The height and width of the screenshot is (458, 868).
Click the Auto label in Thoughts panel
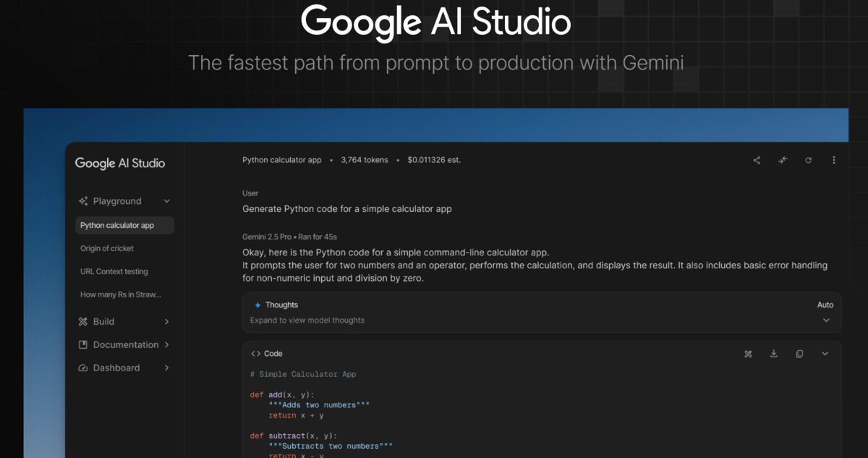coord(825,305)
